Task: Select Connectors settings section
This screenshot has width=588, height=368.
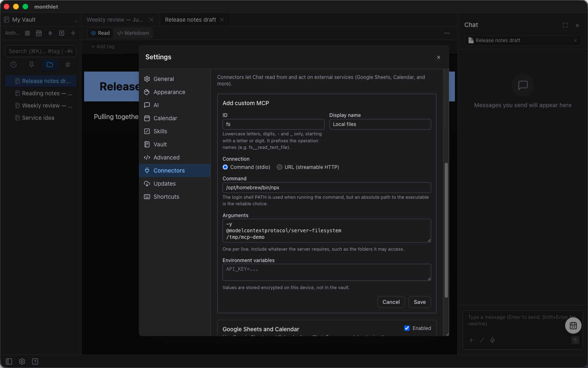Action: [x=175, y=171]
